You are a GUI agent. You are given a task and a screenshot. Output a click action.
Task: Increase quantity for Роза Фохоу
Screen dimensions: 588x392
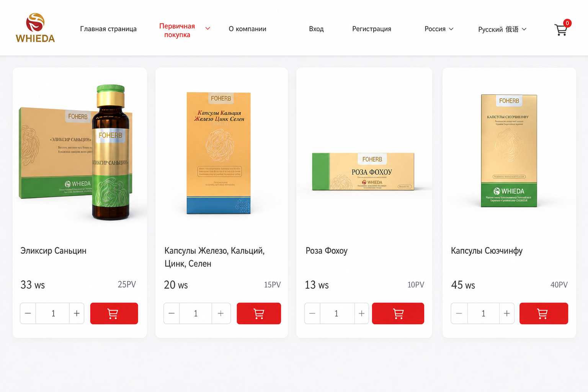click(361, 314)
